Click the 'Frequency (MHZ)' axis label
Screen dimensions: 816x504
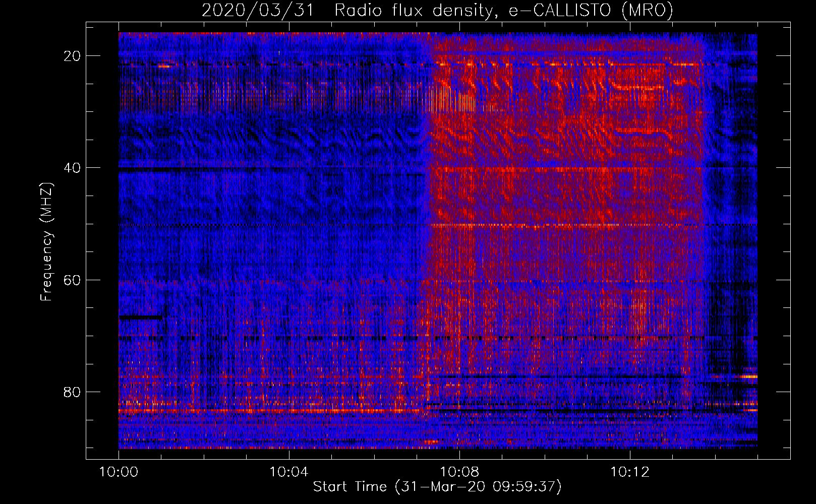coord(46,242)
